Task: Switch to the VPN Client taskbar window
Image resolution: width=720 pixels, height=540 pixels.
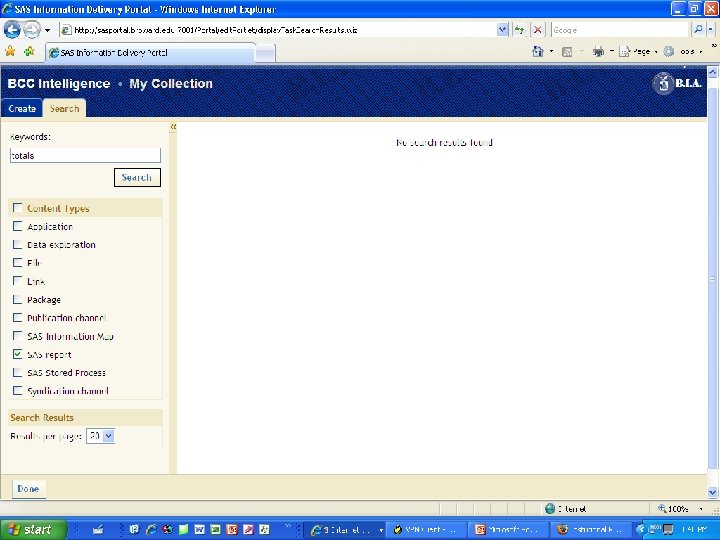Action: point(427,530)
